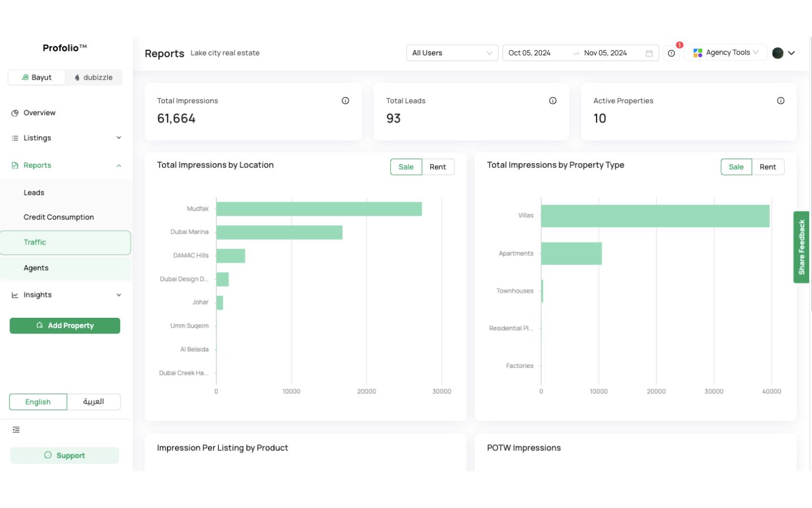Image resolution: width=812 pixels, height=508 pixels.
Task: Click the Listings icon in the sidebar
Action: pos(14,138)
